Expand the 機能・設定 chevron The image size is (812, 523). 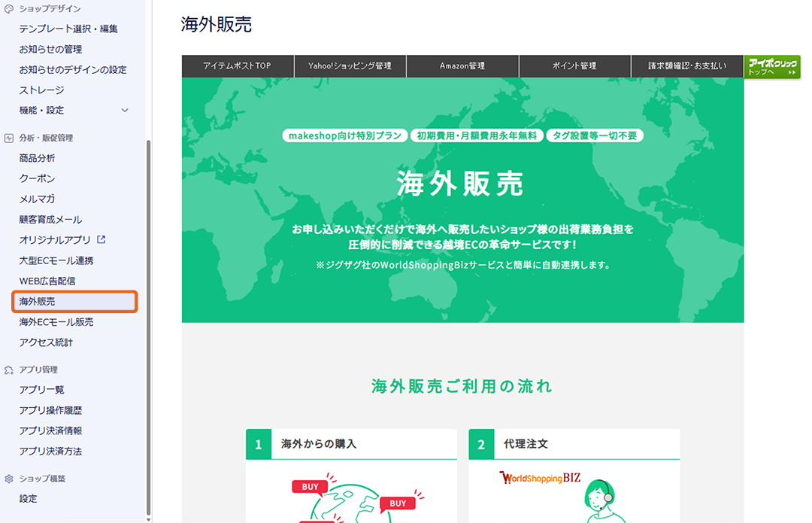coord(125,111)
